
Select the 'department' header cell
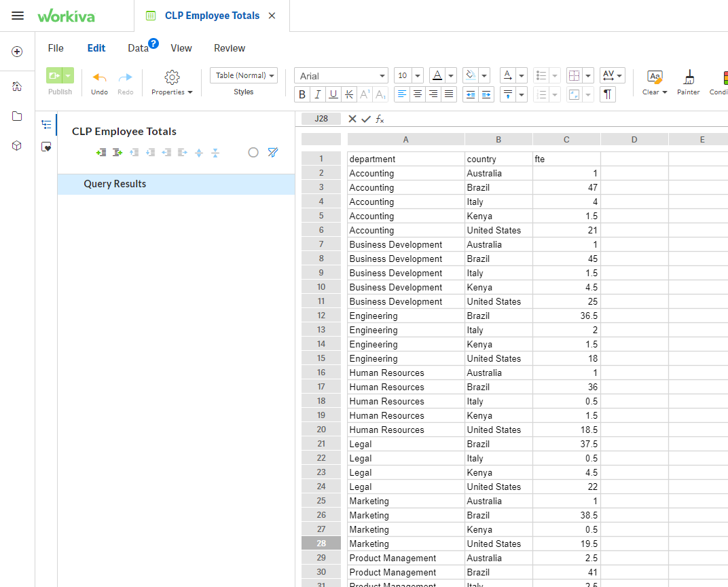click(406, 159)
